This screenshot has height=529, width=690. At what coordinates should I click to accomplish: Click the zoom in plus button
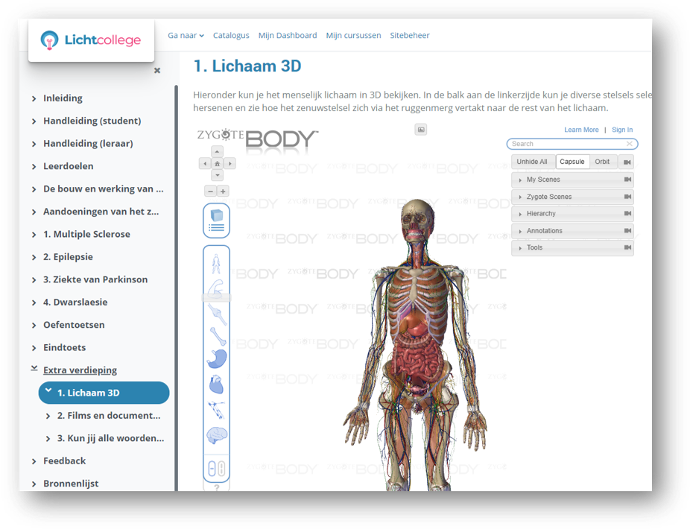(223, 191)
